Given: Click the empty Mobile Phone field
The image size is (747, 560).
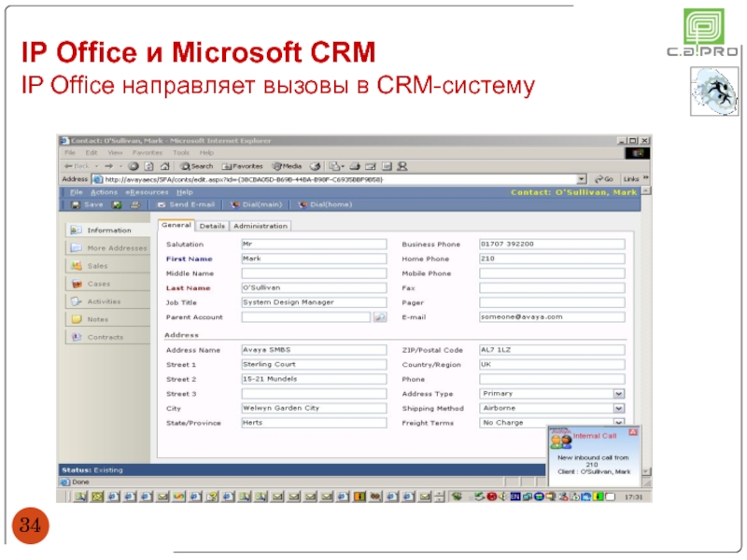Looking at the screenshot, I should pyautogui.click(x=552, y=273).
